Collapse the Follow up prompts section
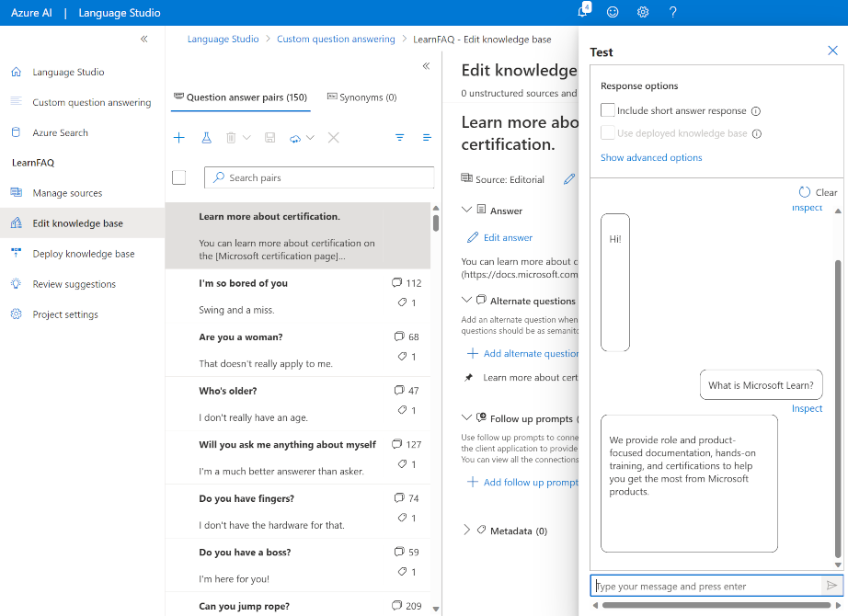This screenshot has width=848, height=616. click(x=466, y=417)
